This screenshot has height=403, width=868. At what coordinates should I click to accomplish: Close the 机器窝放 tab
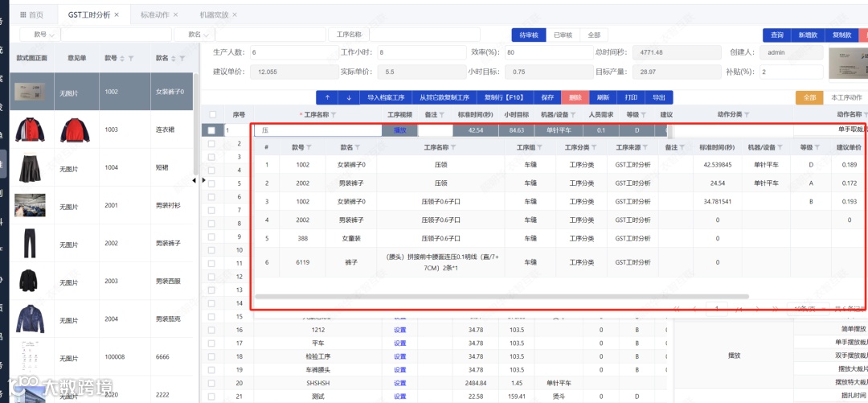(235, 15)
